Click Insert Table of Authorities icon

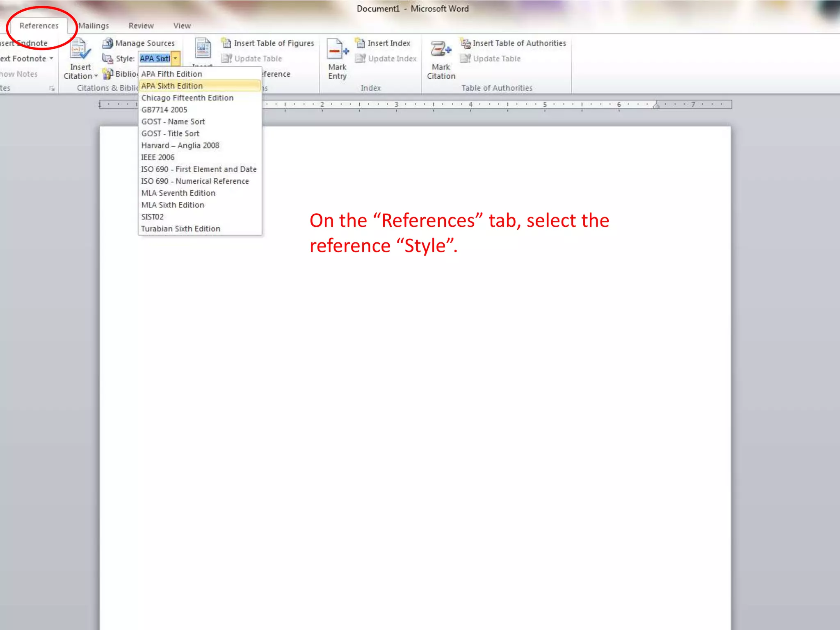click(465, 43)
